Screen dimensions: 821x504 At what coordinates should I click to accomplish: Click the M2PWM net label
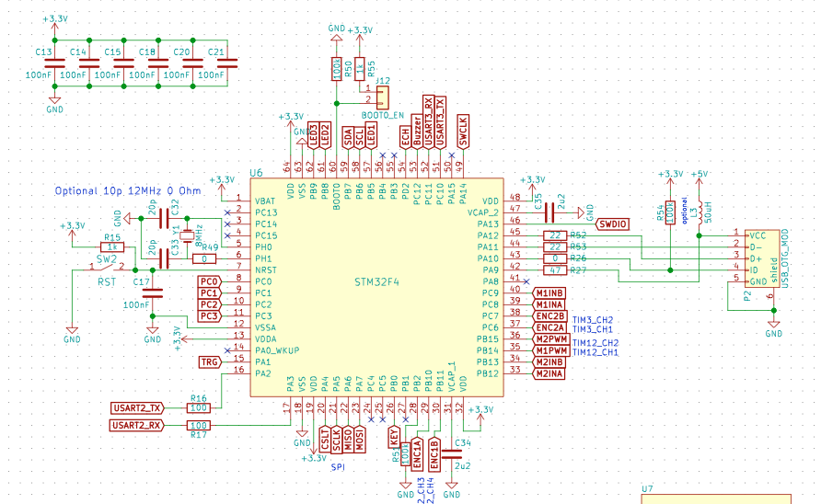click(x=551, y=339)
